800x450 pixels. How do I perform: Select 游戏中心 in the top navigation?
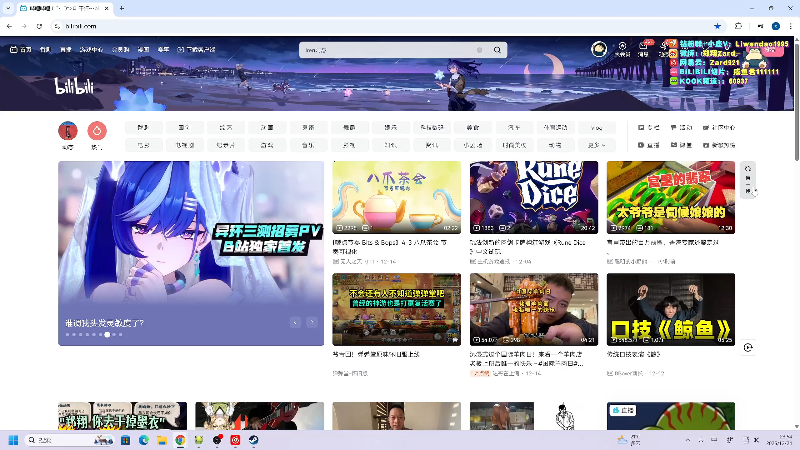tap(91, 49)
